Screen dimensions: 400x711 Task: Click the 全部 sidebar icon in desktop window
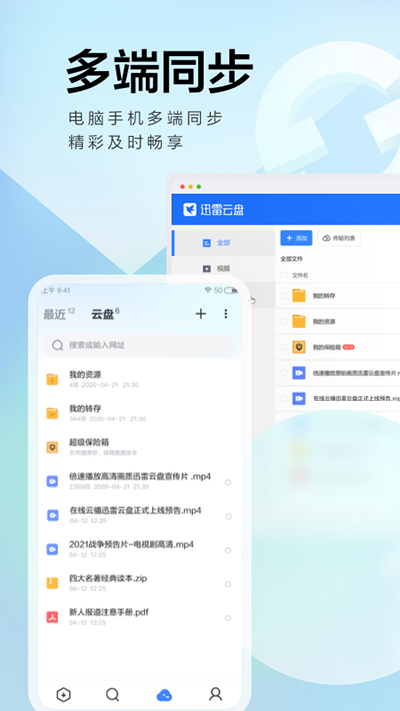click(x=206, y=243)
